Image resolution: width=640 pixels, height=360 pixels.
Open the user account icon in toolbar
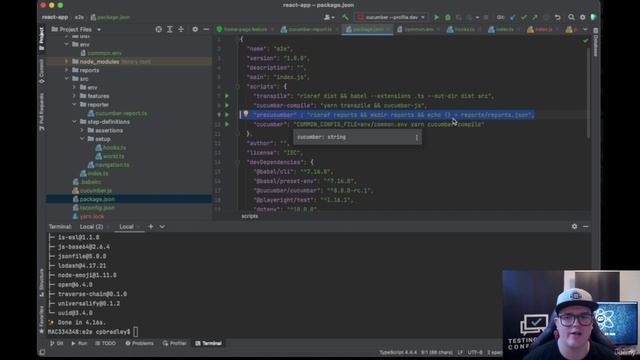(328, 17)
